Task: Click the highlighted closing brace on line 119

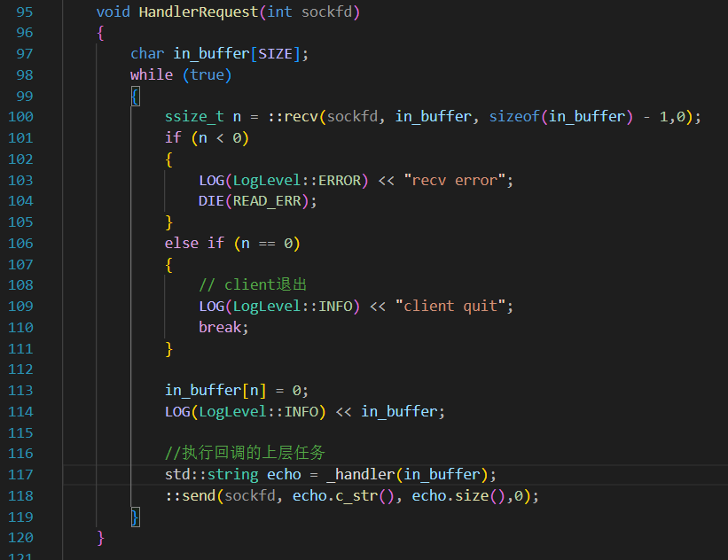Action: click(135, 517)
